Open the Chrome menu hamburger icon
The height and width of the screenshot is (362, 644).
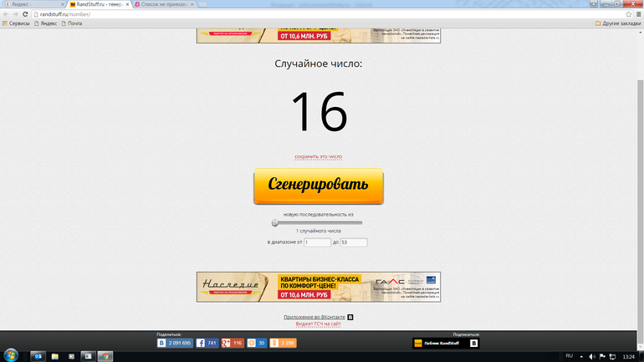tap(639, 14)
